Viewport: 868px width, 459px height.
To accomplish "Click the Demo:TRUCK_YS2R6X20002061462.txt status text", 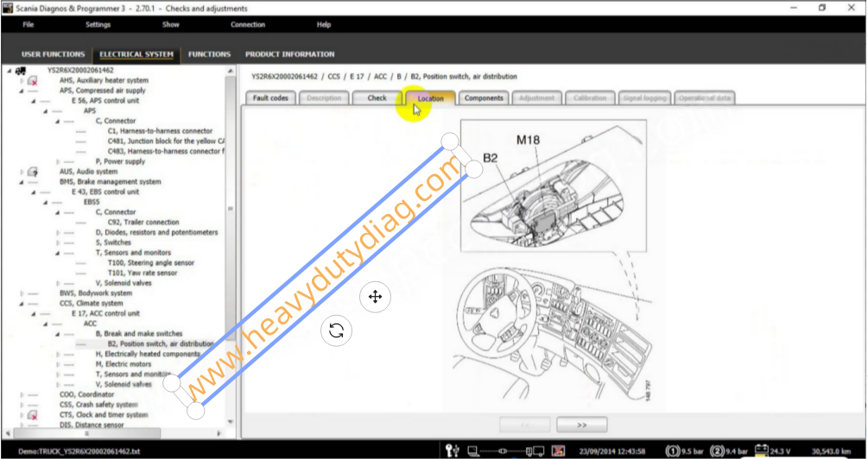I will (x=79, y=451).
